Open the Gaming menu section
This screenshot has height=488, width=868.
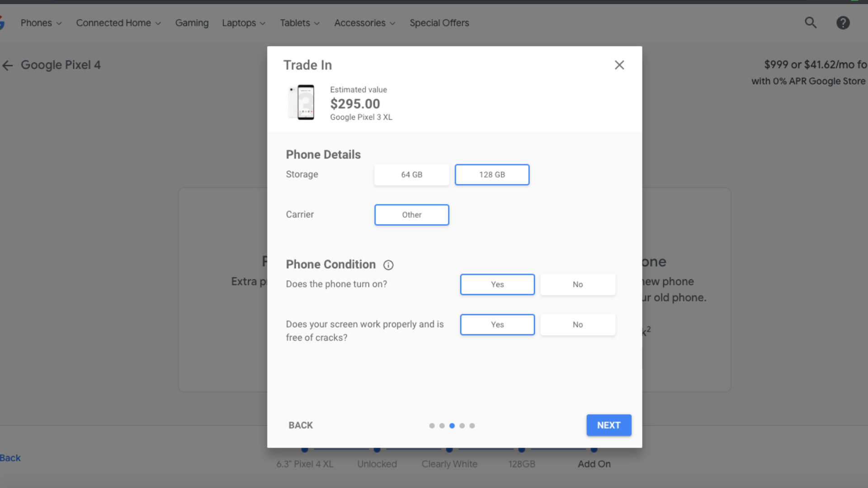tap(192, 23)
